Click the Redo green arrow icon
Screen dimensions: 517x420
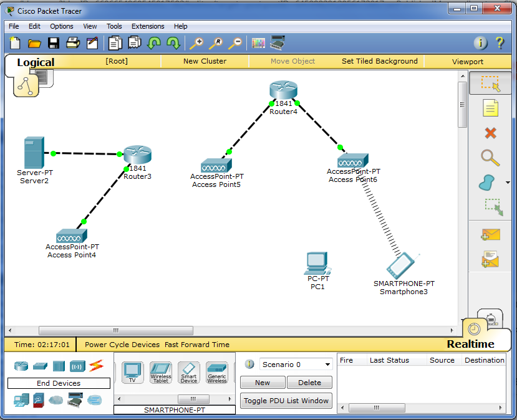click(173, 43)
